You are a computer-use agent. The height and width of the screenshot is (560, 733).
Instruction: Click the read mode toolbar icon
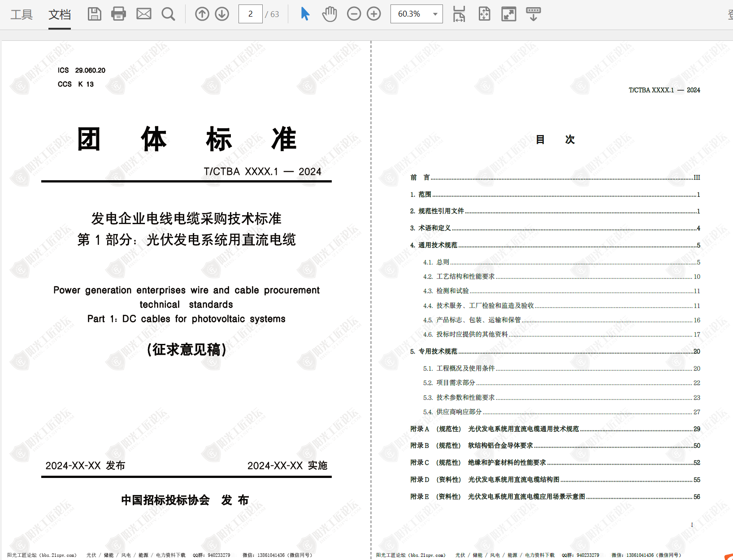533,14
